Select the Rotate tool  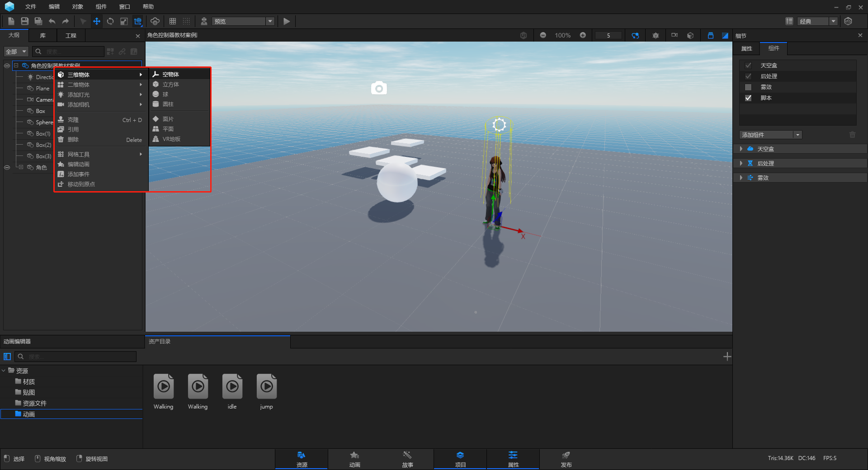click(110, 21)
